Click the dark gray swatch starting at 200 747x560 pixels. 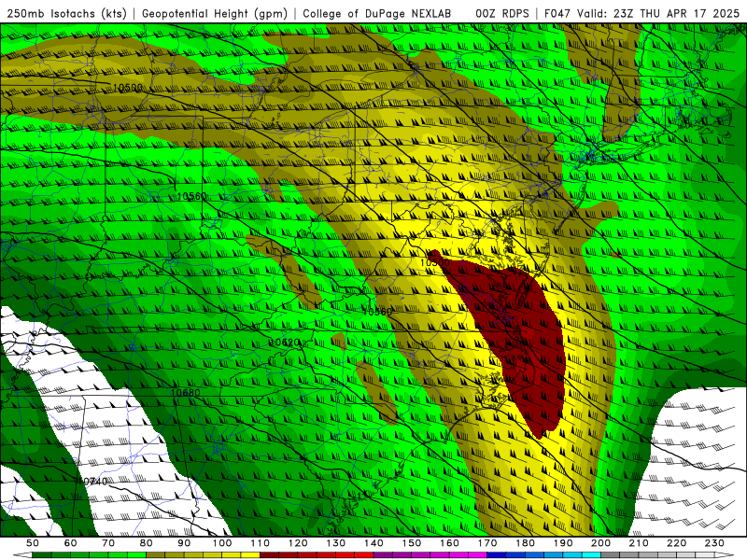point(611,555)
